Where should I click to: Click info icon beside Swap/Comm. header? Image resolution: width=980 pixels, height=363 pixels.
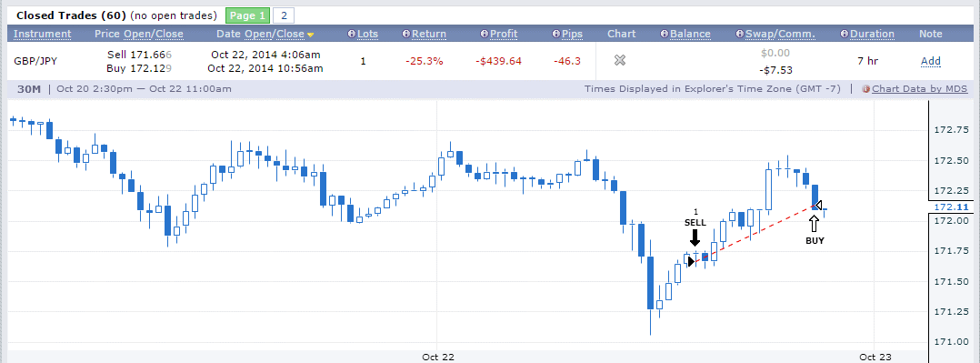741,35
